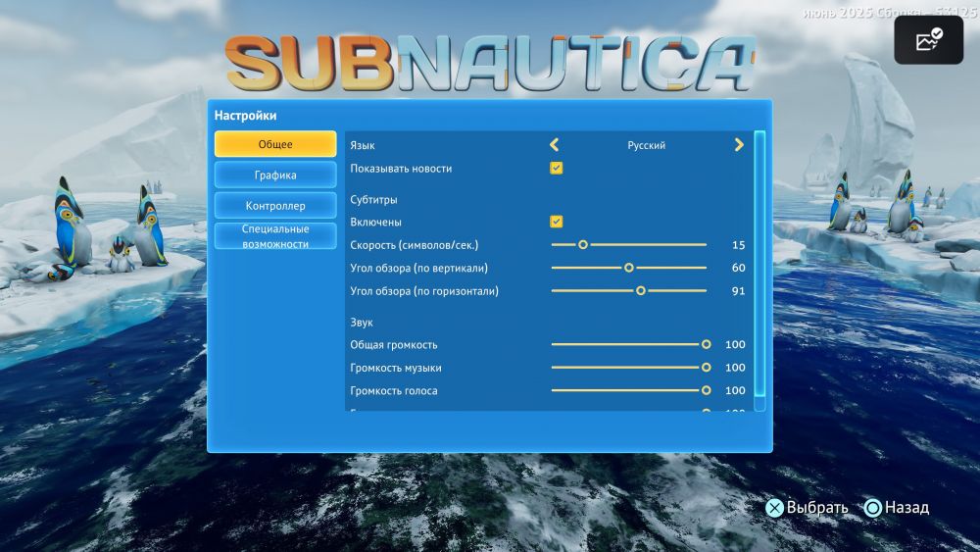980x552 pixels.
Task: Open the Графика settings tab
Action: coord(275,175)
